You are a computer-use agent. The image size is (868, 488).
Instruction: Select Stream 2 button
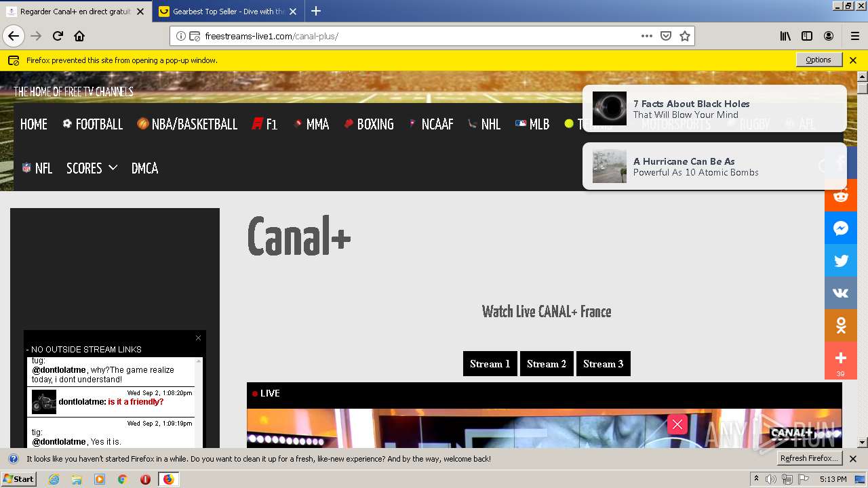[547, 364]
